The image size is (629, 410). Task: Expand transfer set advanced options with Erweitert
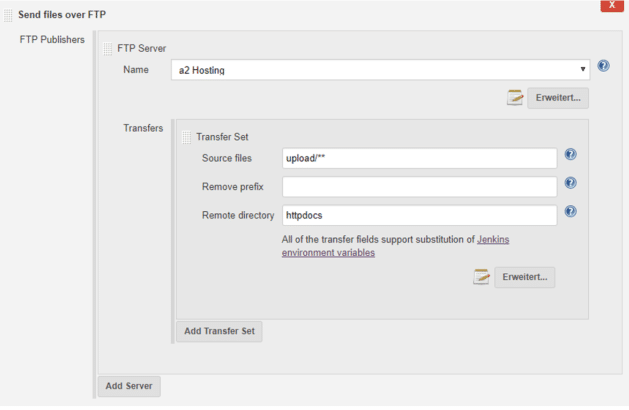[x=525, y=277]
